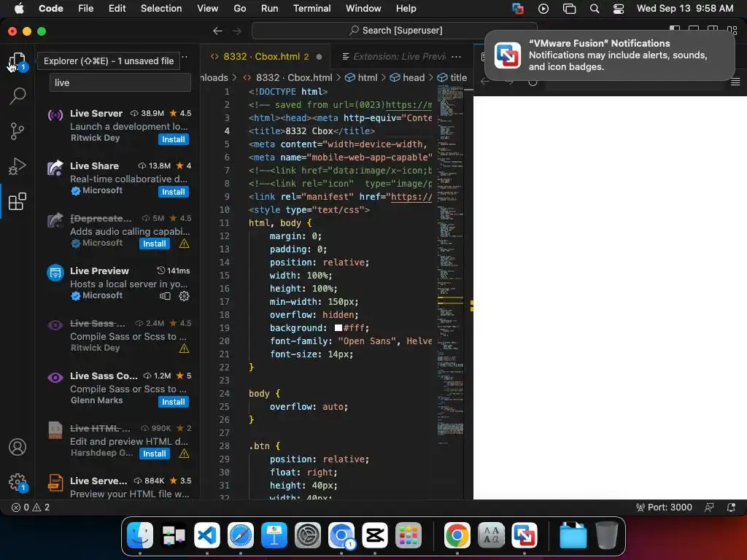Click the Search [Superuser] command center
This screenshot has width=747, height=560.
point(395,31)
